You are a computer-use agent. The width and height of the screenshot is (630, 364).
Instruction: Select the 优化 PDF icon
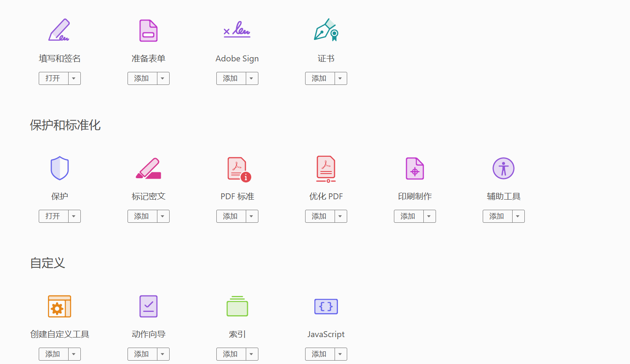coord(326,169)
